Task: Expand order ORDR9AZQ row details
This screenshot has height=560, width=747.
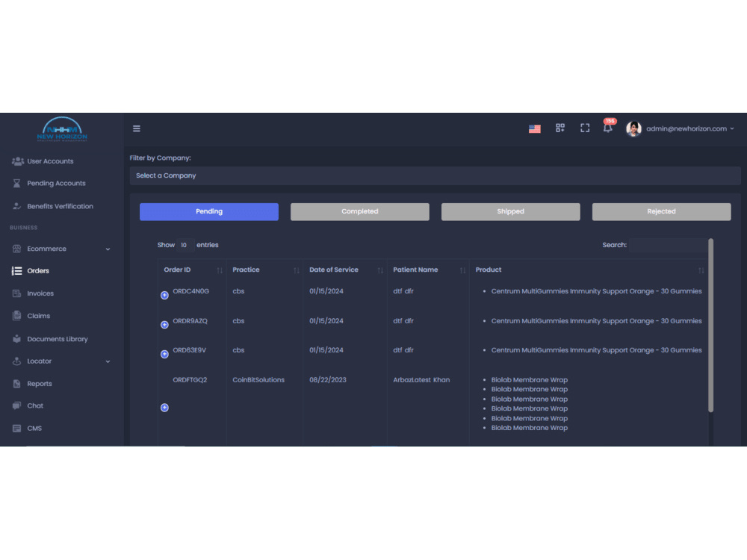Action: pyautogui.click(x=164, y=325)
